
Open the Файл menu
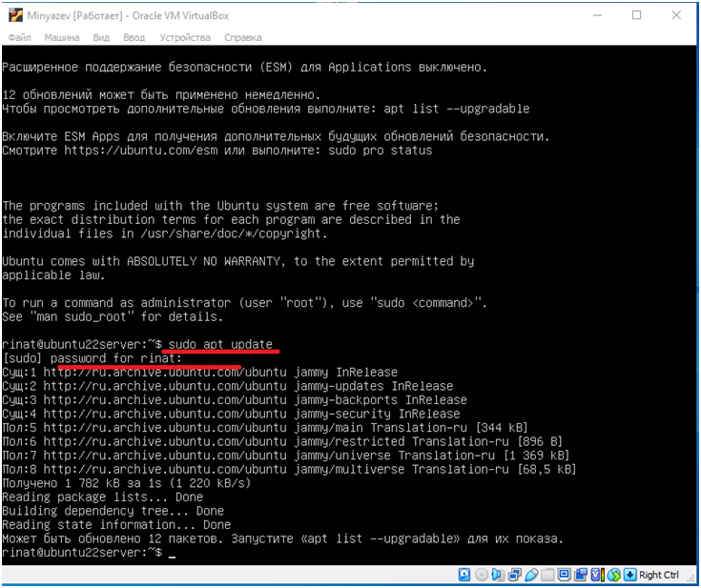[20, 37]
